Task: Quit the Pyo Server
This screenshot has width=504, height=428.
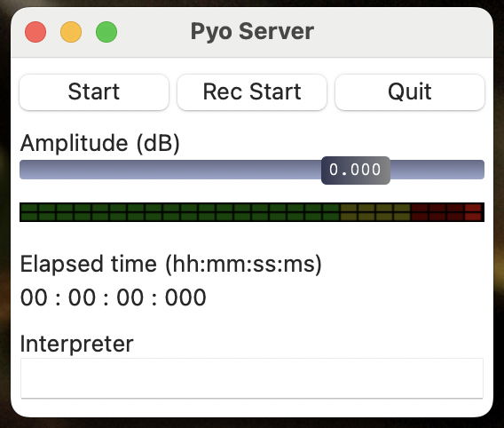Action: [410, 92]
